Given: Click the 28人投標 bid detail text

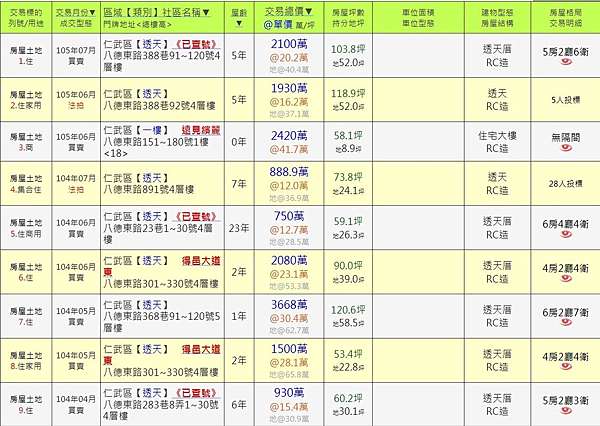Looking at the screenshot, I should point(566,184).
